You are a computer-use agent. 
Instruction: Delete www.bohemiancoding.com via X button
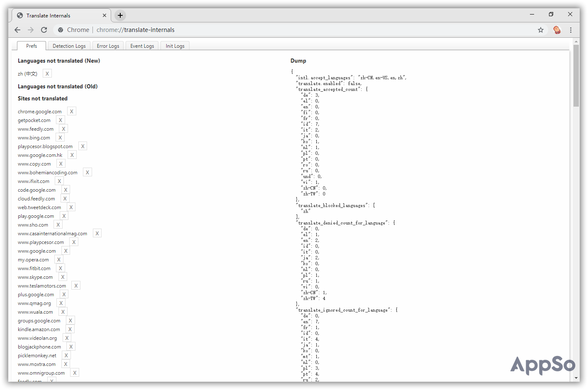point(87,173)
